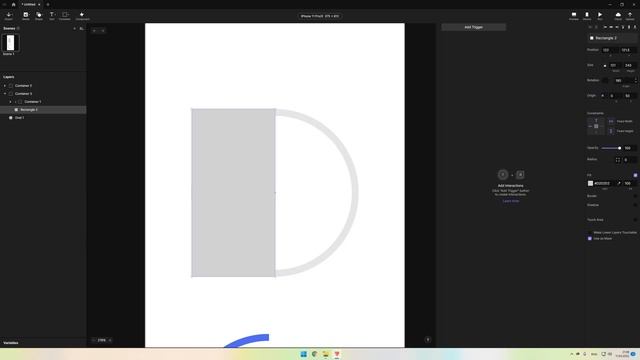The height and width of the screenshot is (360, 640).
Task: Select the Shape tool in toolbar
Action: 39,16
